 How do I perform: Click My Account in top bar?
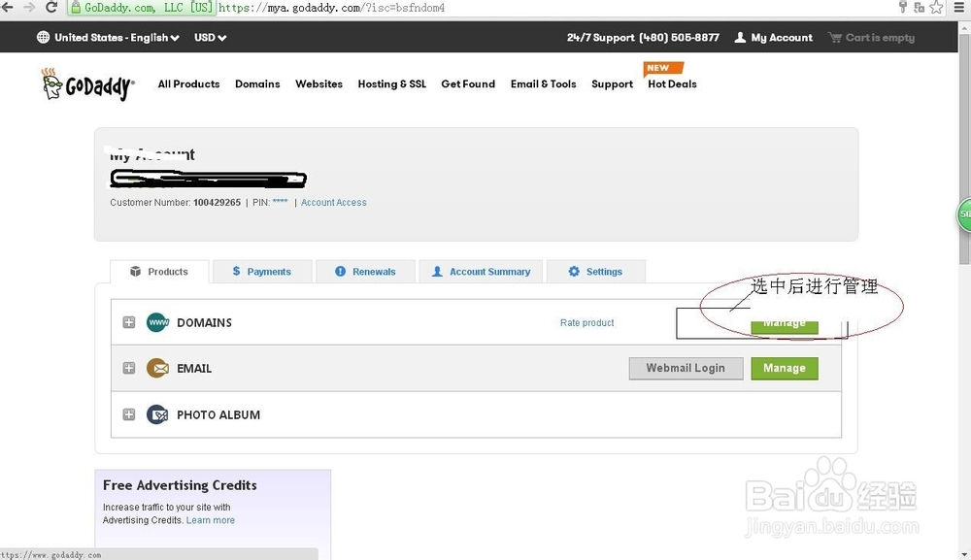782,37
